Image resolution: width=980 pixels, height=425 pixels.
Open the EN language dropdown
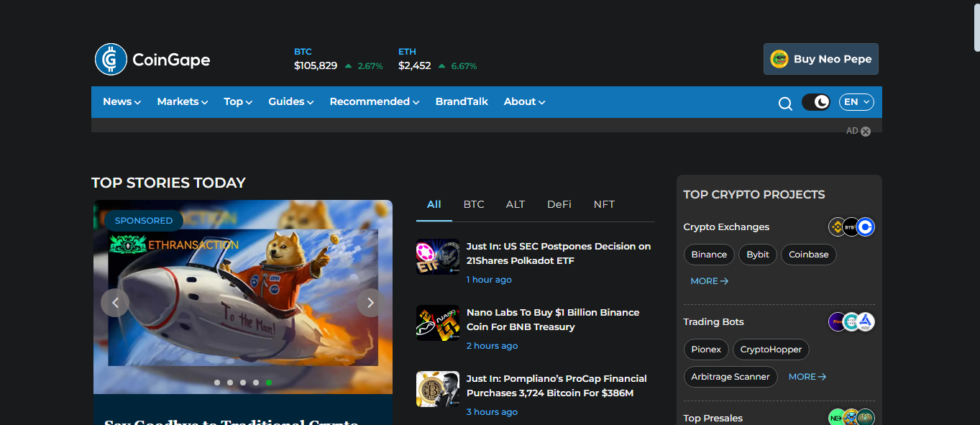(x=856, y=102)
